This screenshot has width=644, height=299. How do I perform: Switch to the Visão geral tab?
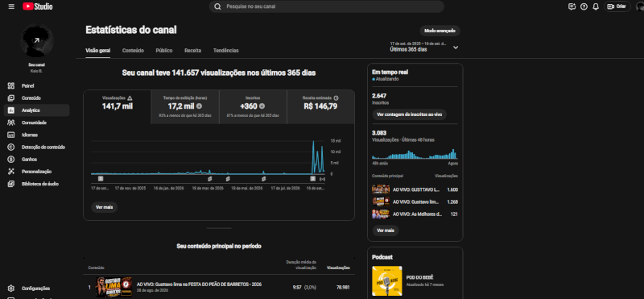97,51
